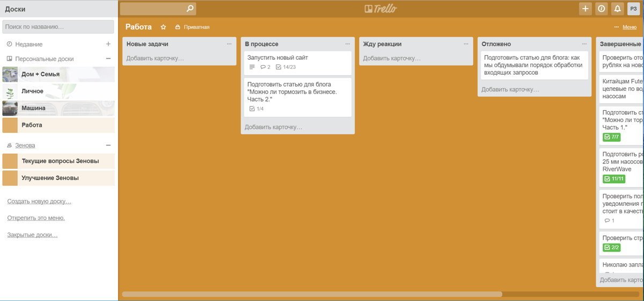Open the Дом + Семья board
Viewport: 644px width, 301px height.
40,74
